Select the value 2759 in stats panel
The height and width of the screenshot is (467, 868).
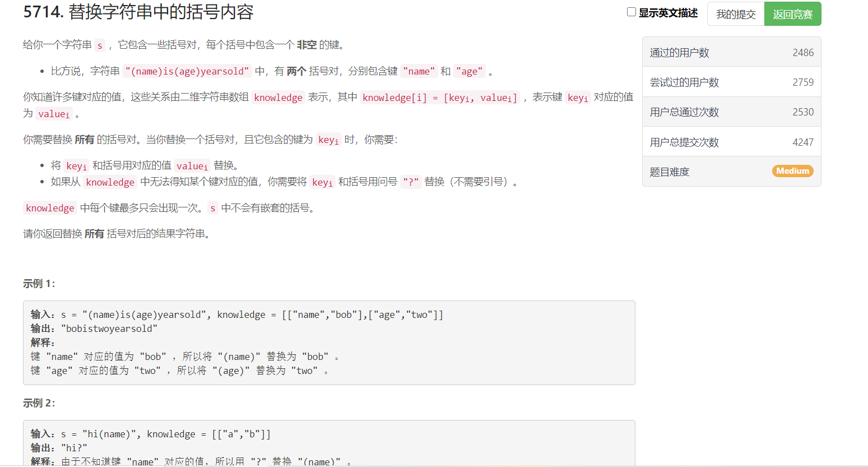[803, 82]
